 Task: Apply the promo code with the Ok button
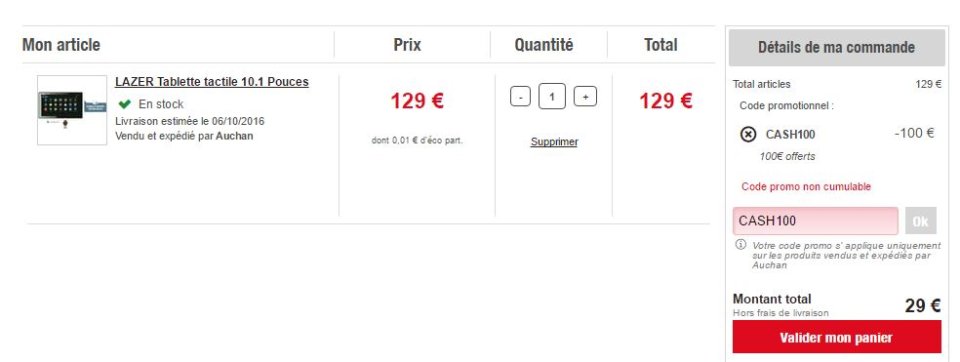coord(921,221)
